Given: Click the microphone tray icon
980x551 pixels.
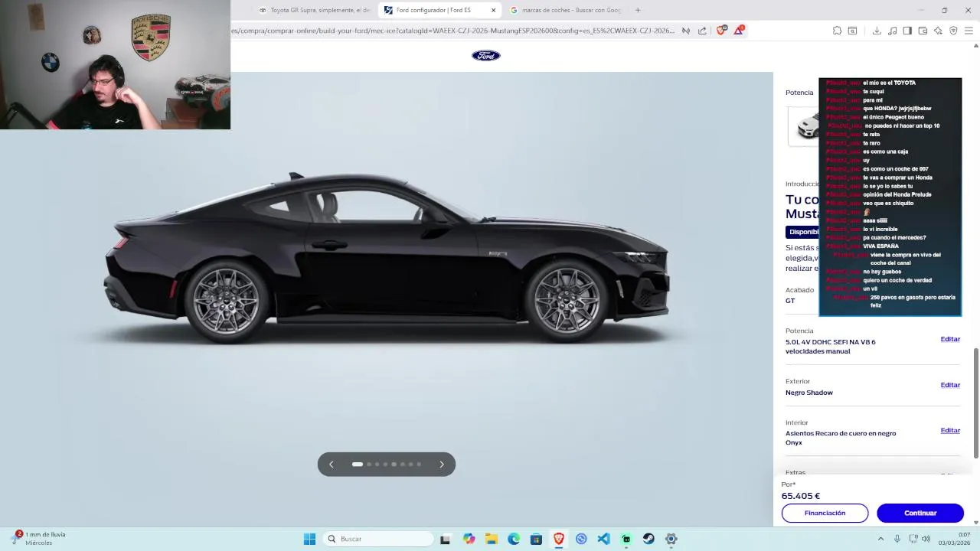Looking at the screenshot, I should pos(897,539).
